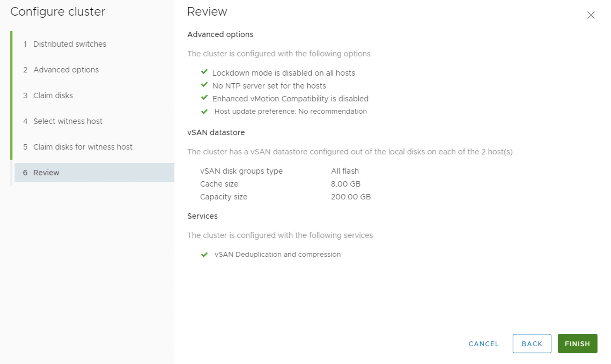Click Finish to complete cluster configuration
Viewport: 611px width, 364px height.
[x=577, y=344]
